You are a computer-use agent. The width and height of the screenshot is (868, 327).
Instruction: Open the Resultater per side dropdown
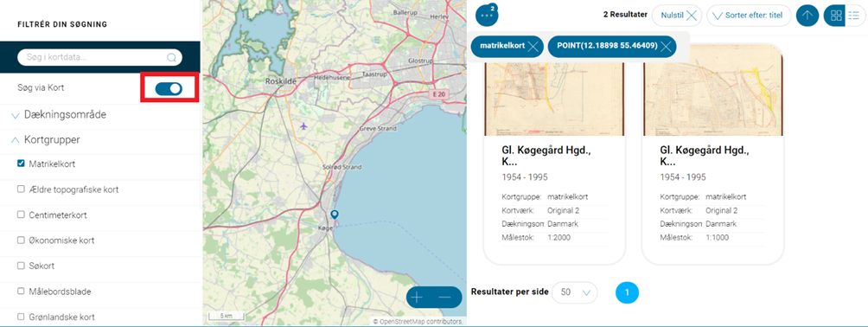click(575, 292)
